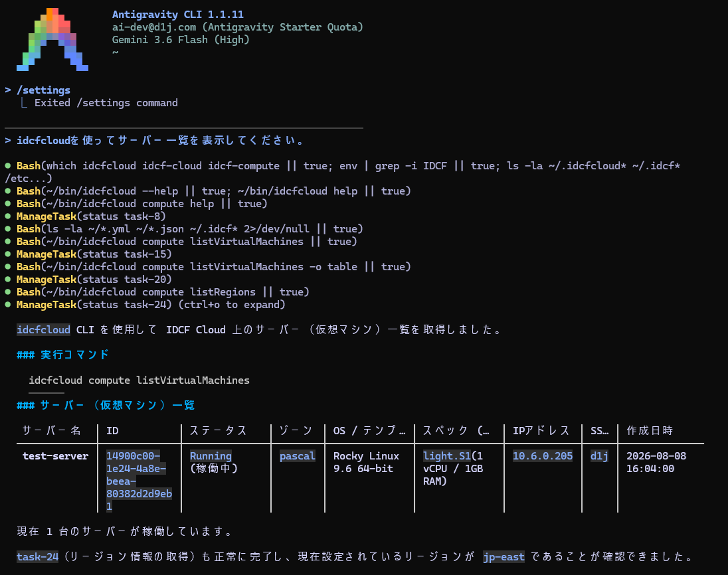The width and height of the screenshot is (728, 575).
Task: Click the highlighted 'task-24' reference
Action: 38,556
